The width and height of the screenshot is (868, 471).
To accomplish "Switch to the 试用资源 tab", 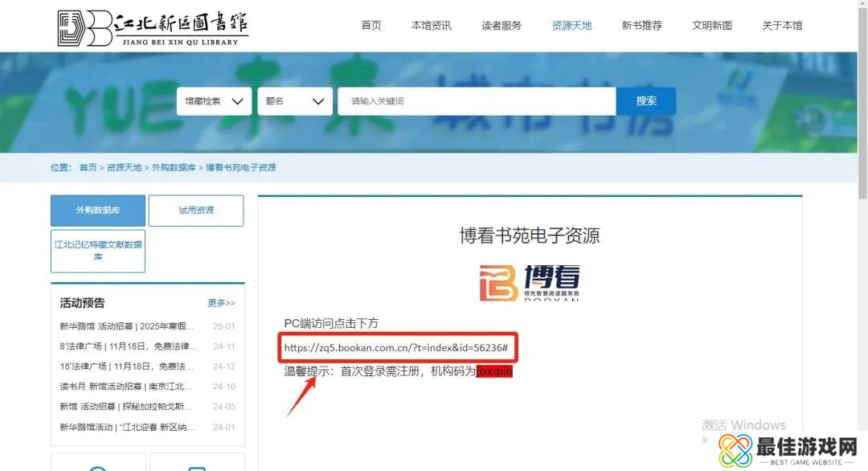I will tap(195, 210).
